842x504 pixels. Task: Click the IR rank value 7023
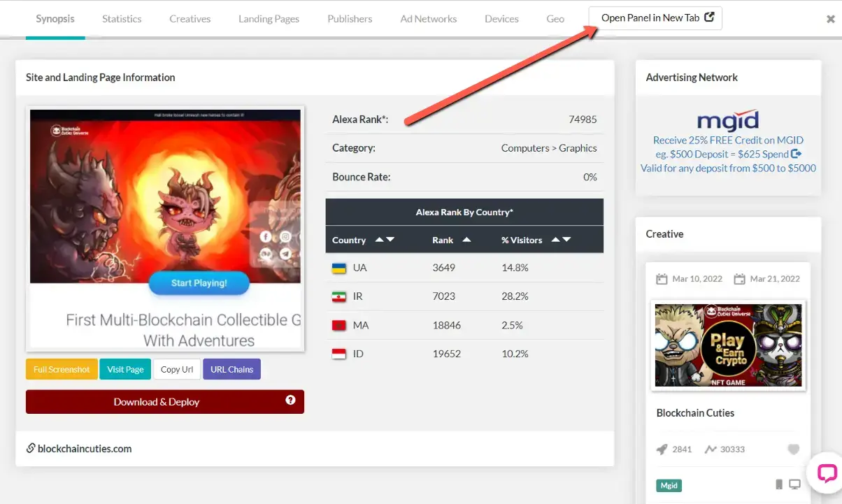pos(443,296)
